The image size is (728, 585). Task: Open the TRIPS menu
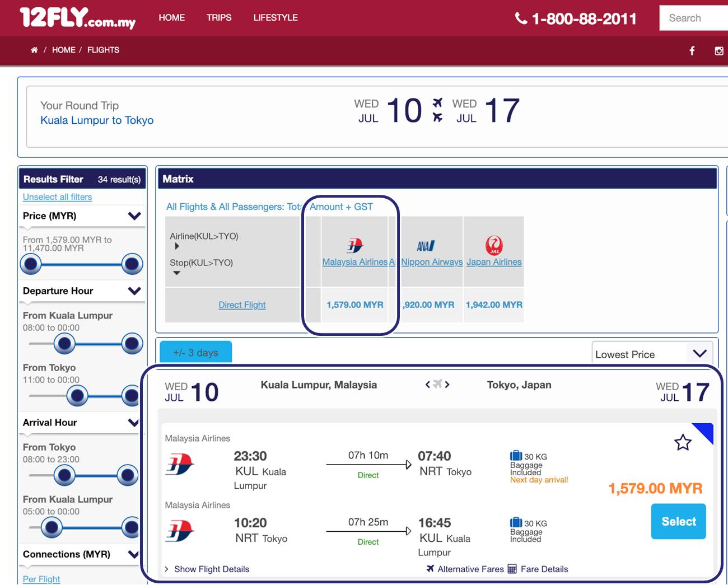(219, 18)
